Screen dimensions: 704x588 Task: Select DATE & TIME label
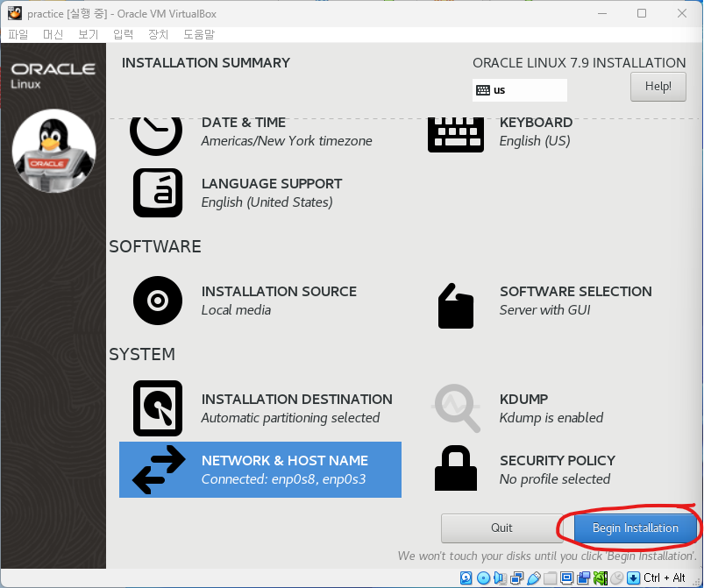(x=244, y=123)
